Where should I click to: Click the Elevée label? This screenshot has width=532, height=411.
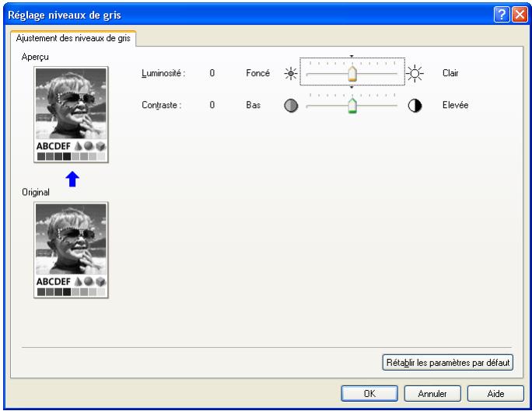point(455,105)
